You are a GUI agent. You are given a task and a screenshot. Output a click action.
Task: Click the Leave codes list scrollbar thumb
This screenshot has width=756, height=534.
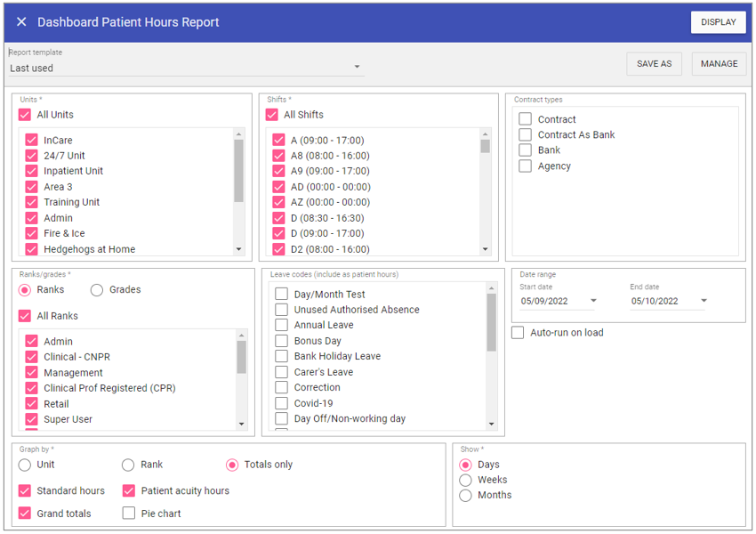point(492,322)
